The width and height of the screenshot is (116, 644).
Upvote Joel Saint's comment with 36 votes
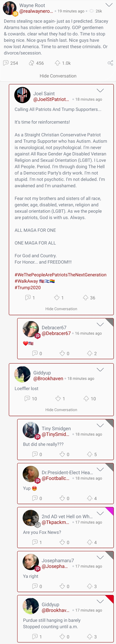click(x=86, y=297)
